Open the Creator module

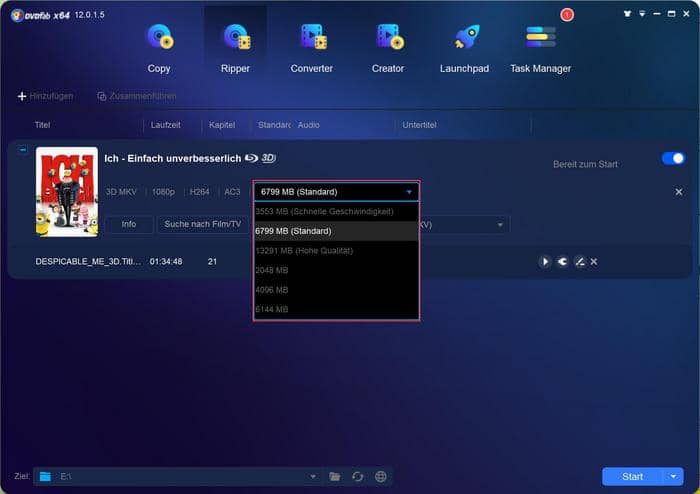tap(388, 47)
